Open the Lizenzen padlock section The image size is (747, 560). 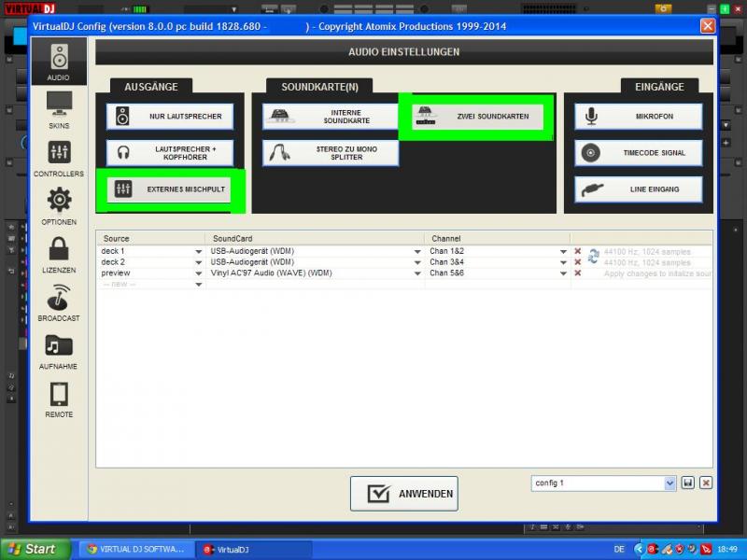[59, 254]
